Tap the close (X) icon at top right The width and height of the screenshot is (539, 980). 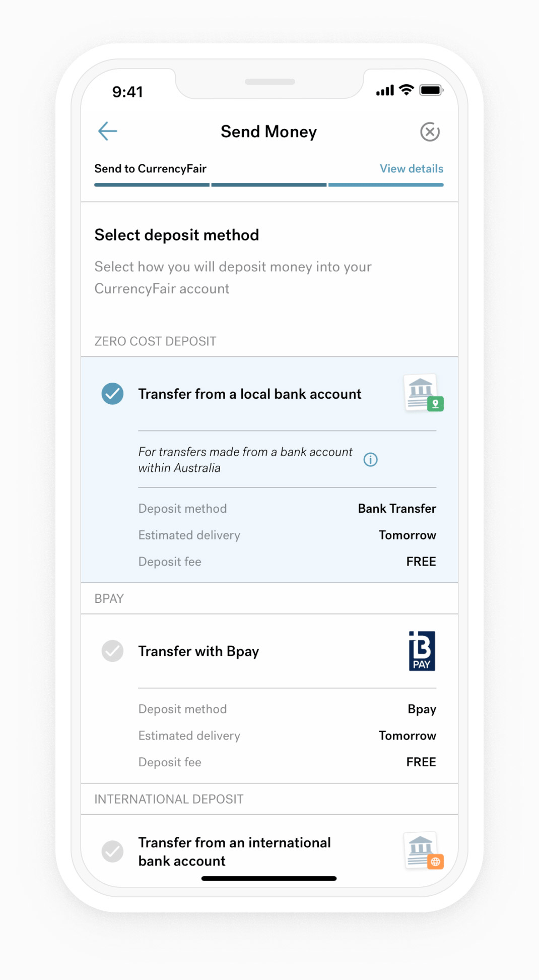coord(429,132)
